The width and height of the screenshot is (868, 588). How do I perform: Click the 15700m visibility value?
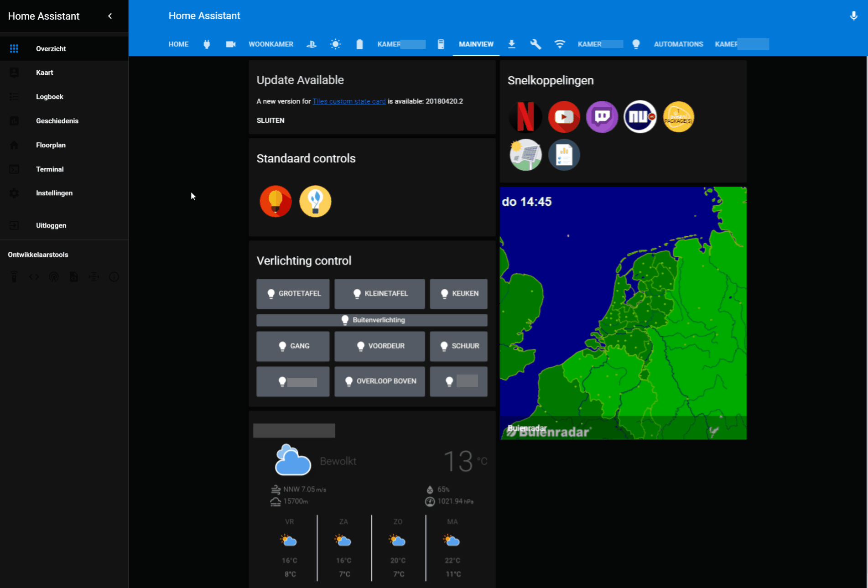point(296,501)
